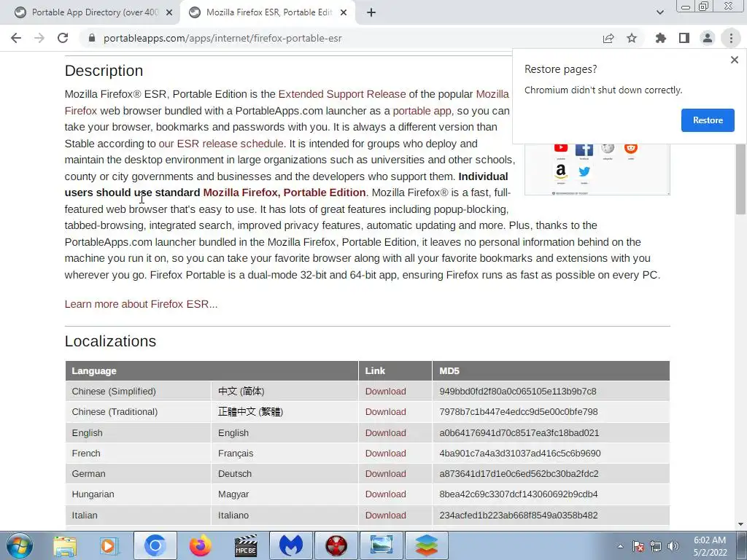Image resolution: width=747 pixels, height=560 pixels.
Task: Open the Action Center flag icon
Action: click(x=638, y=546)
